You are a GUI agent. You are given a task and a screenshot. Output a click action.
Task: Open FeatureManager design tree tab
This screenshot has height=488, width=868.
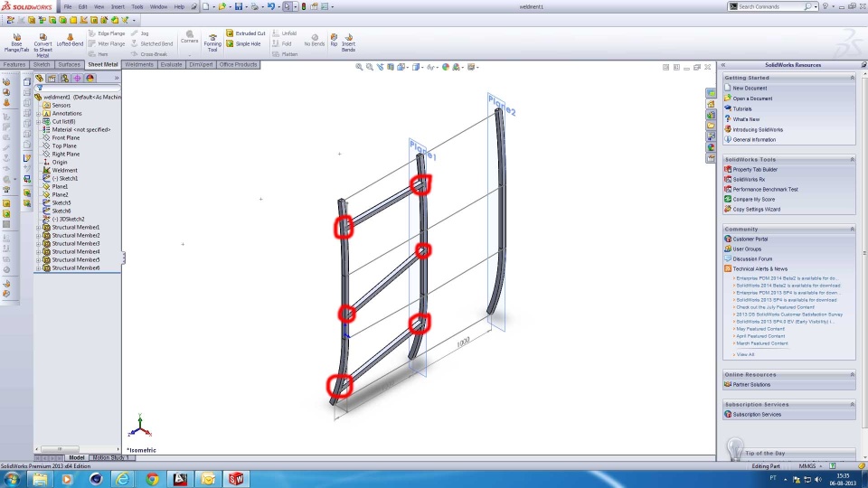click(39, 79)
